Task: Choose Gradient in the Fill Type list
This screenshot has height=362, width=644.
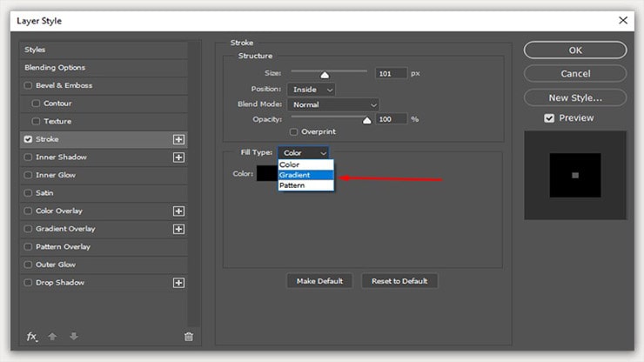Action: (x=305, y=175)
